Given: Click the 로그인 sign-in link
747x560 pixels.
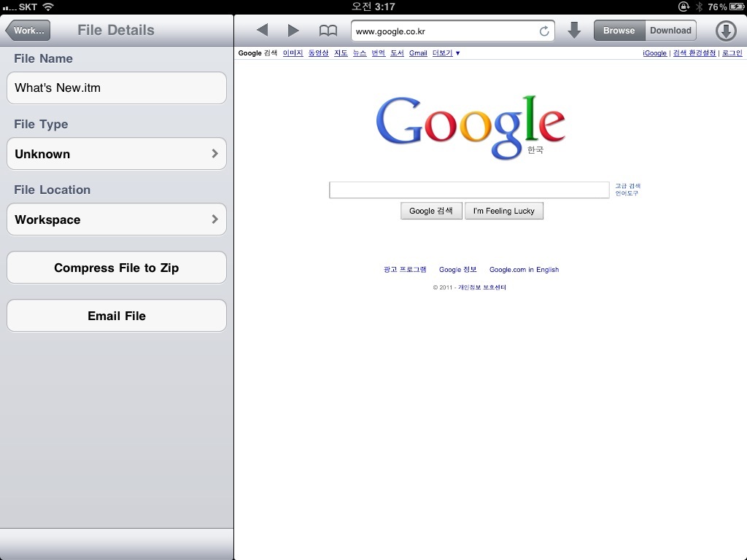Looking at the screenshot, I should (x=732, y=52).
